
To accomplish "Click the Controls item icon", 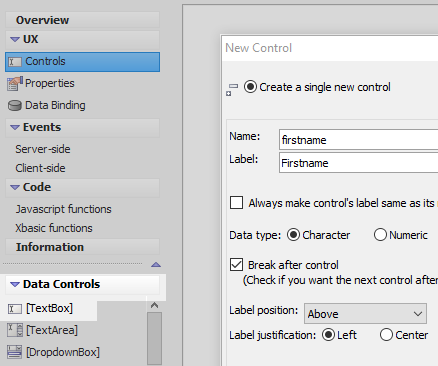I will tap(15, 62).
